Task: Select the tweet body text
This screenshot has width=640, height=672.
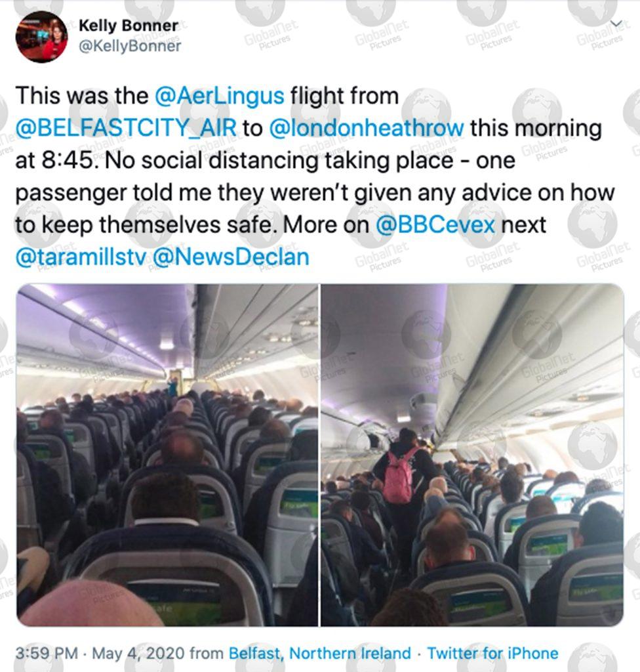Action: 315,176
